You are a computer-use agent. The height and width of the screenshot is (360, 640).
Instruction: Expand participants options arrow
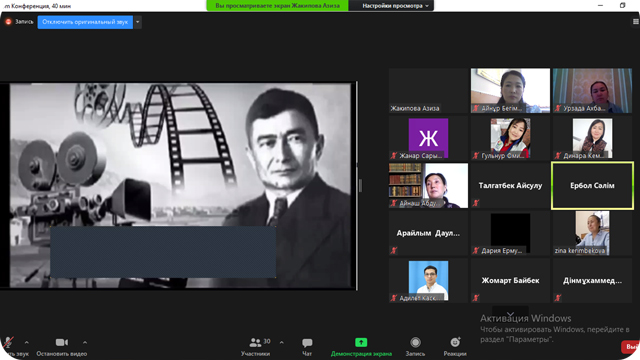tap(282, 342)
